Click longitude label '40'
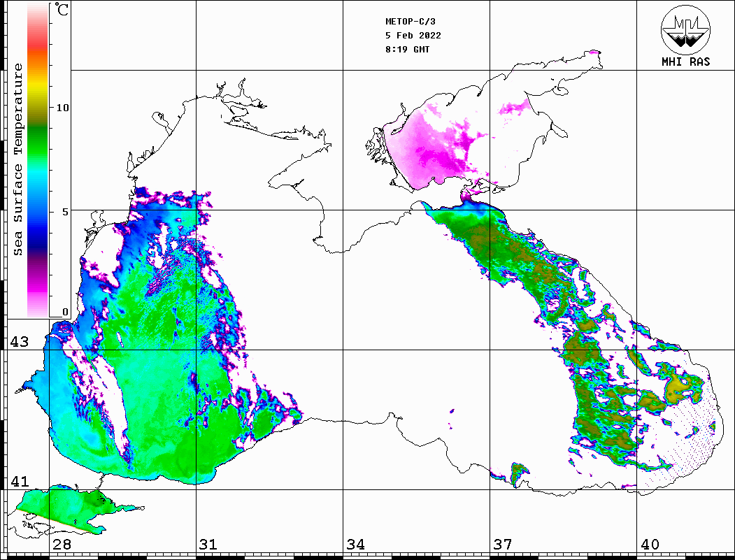This screenshot has height=560, width=735. (x=649, y=545)
